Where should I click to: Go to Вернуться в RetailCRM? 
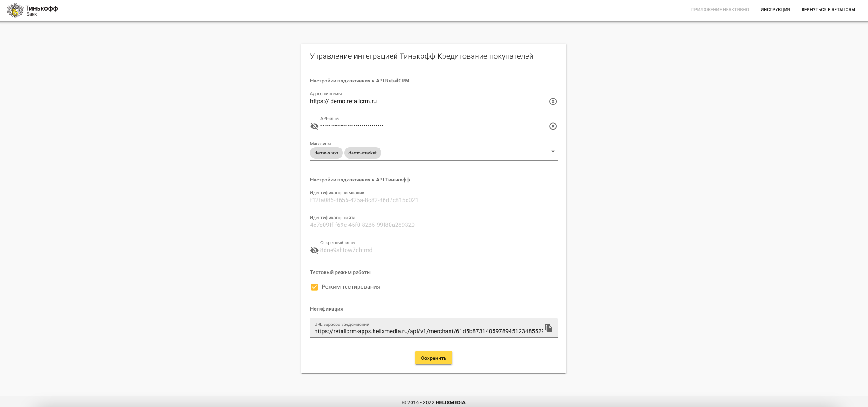828,10
